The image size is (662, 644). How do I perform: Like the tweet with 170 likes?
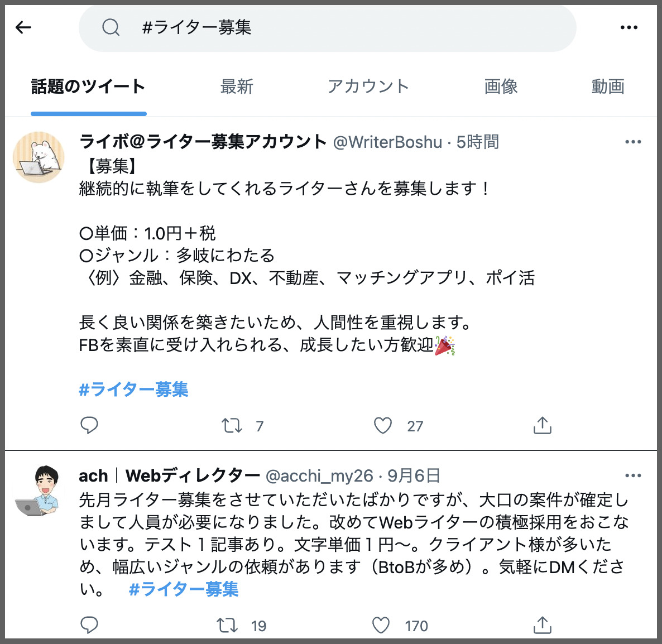coord(381,625)
